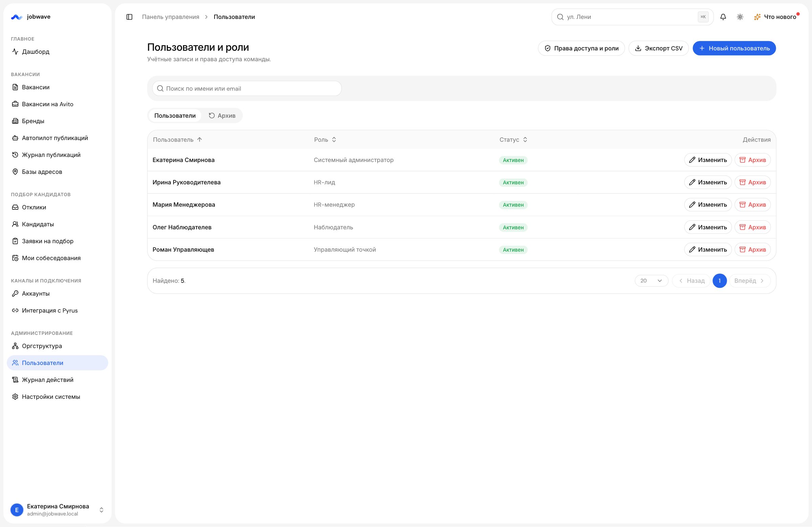812x527 pixels.
Task: Select the "Пользователи" tab
Action: 175,115
